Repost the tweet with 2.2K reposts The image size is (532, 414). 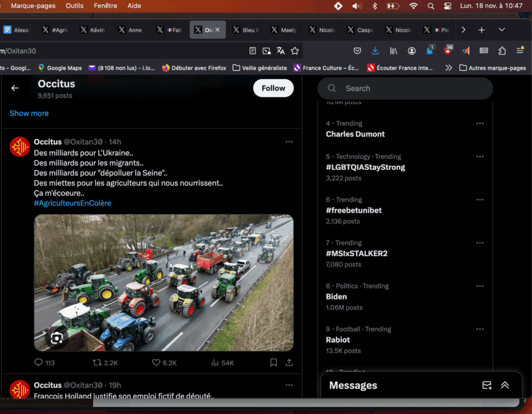[97, 363]
